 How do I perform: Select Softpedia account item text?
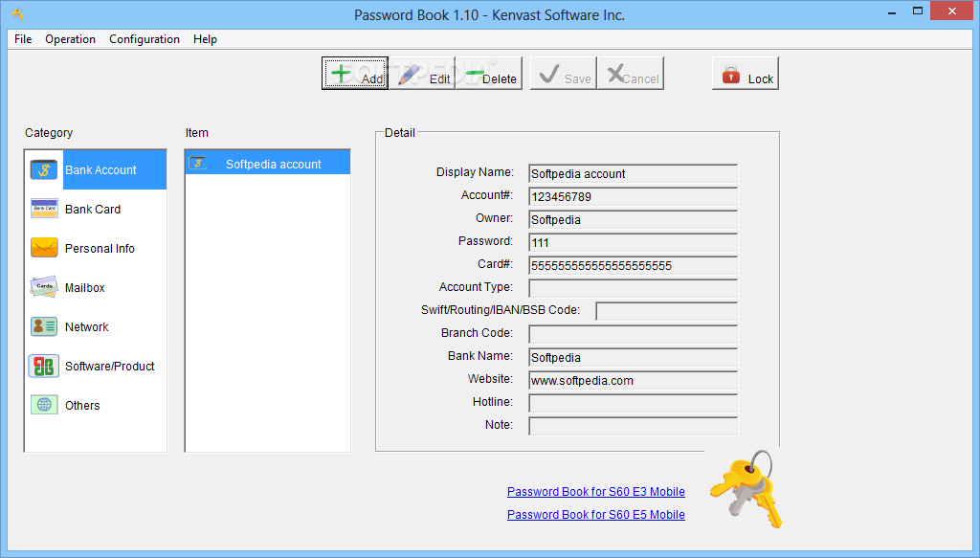coord(273,165)
